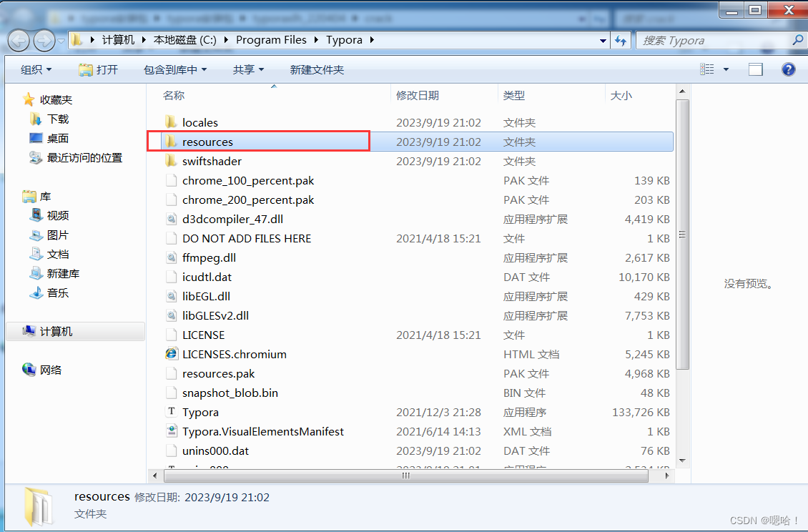Select the locales folder icon
This screenshot has height=532, width=808.
[171, 122]
